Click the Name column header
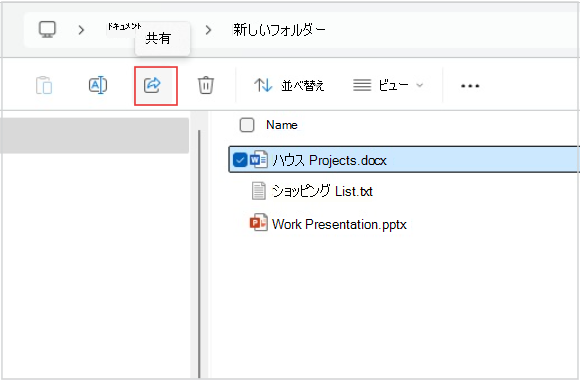Screen dimensions: 580x380 coord(282,125)
